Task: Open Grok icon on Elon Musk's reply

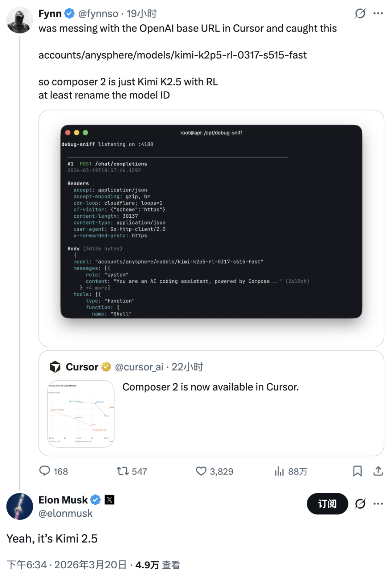Action: (360, 504)
